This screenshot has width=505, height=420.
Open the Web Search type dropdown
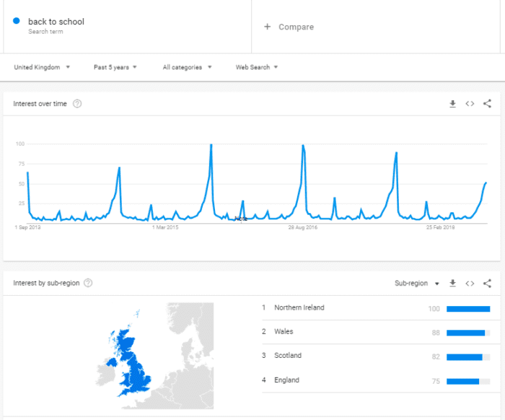[x=257, y=67]
